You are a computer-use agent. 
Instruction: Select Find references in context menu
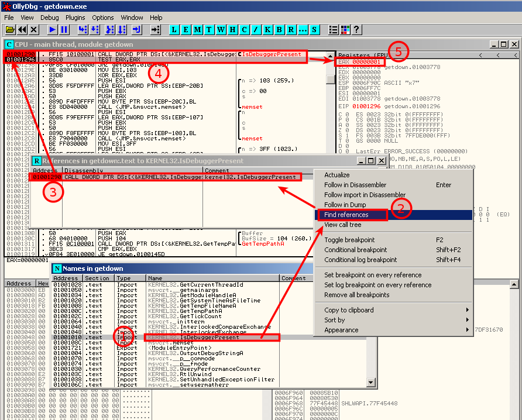pyautogui.click(x=346, y=215)
